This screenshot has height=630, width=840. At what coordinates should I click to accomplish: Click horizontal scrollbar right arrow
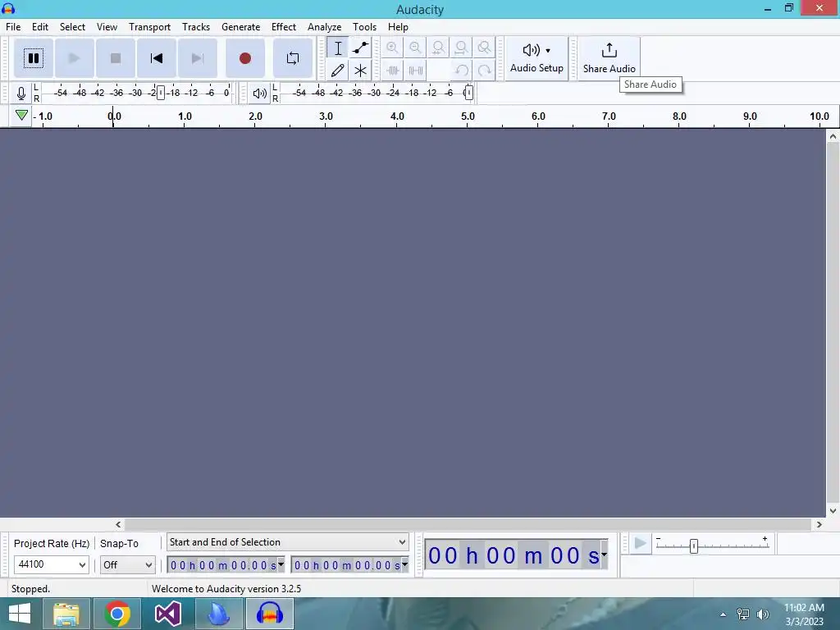(819, 524)
